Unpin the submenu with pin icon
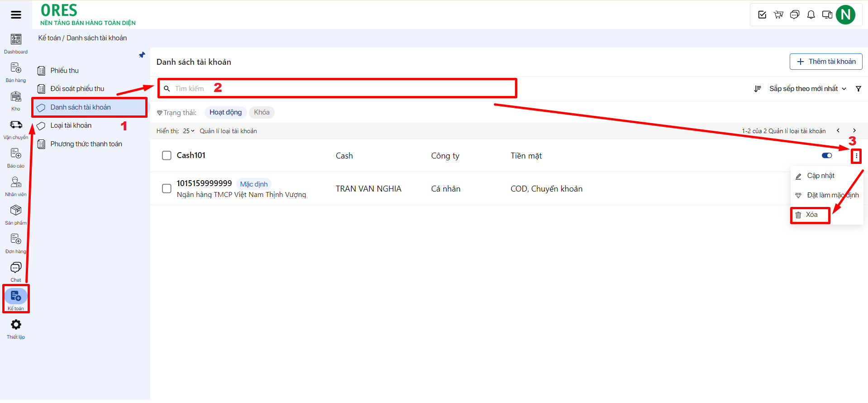The image size is (868, 403). tap(142, 55)
